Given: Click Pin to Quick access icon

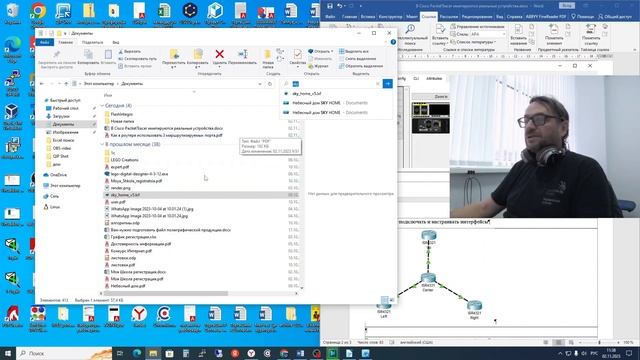Looking at the screenshot, I should tap(57, 54).
